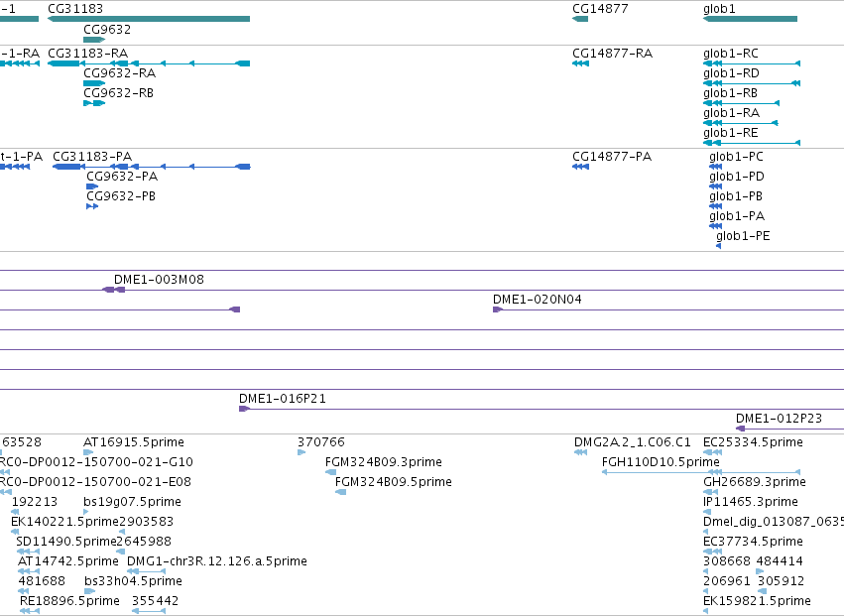Click the glob1 gene label
The image size is (844, 616).
pos(719,9)
